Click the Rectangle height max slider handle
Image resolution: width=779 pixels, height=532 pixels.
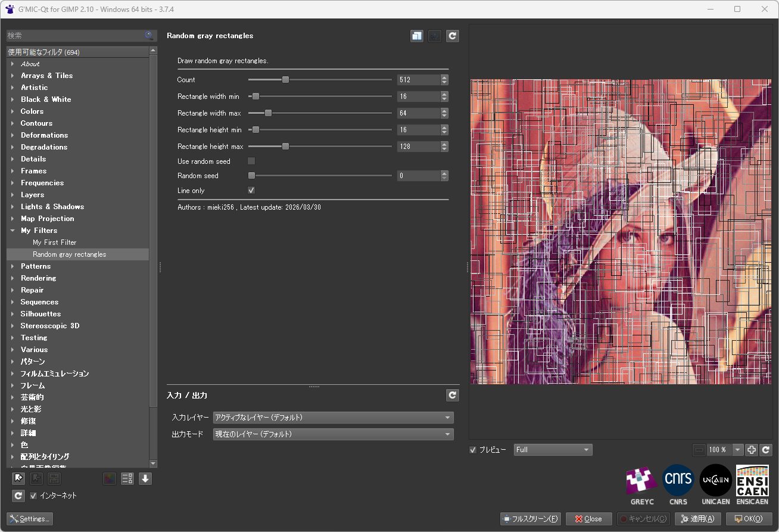pos(285,146)
